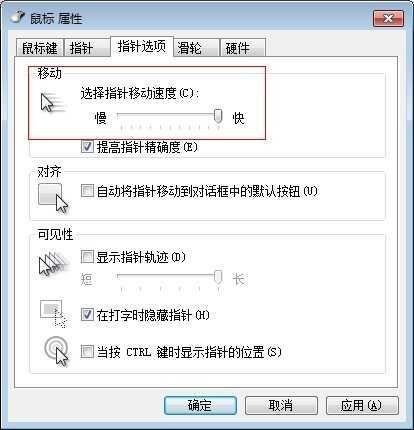Click the 应用(A) button
This screenshot has height=430, width=414.
tap(362, 405)
